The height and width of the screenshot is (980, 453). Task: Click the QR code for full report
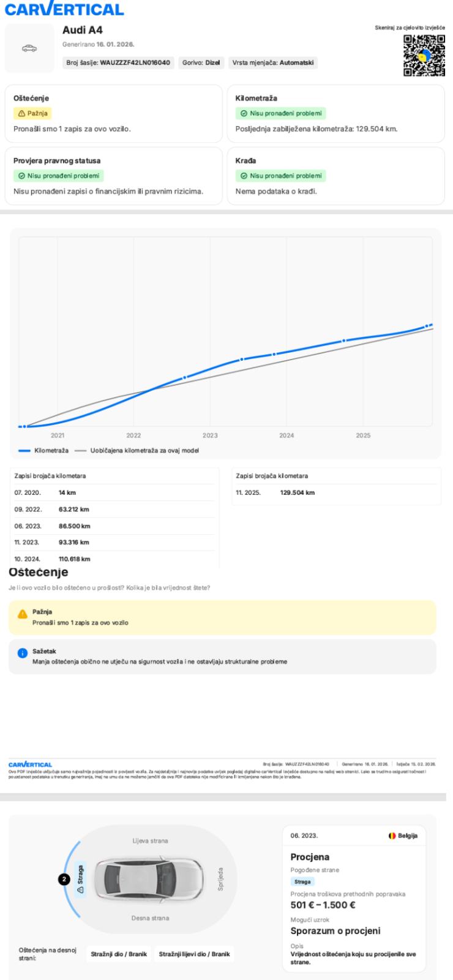click(424, 55)
